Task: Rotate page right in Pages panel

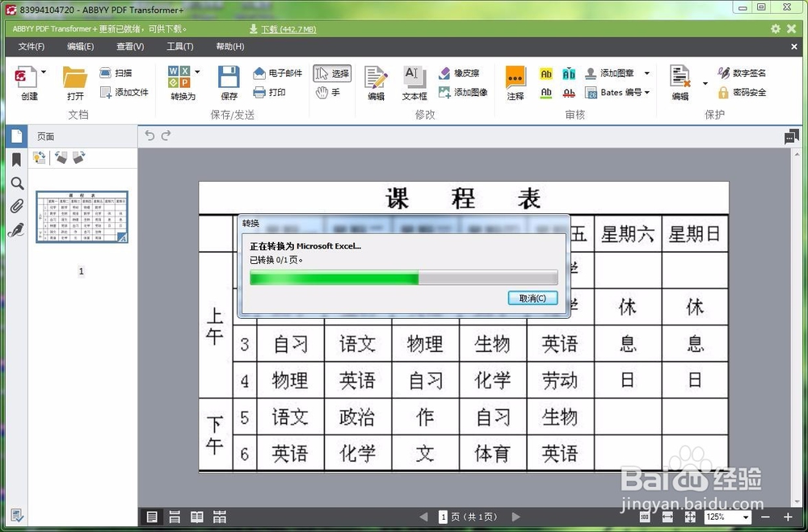Action: click(79, 157)
